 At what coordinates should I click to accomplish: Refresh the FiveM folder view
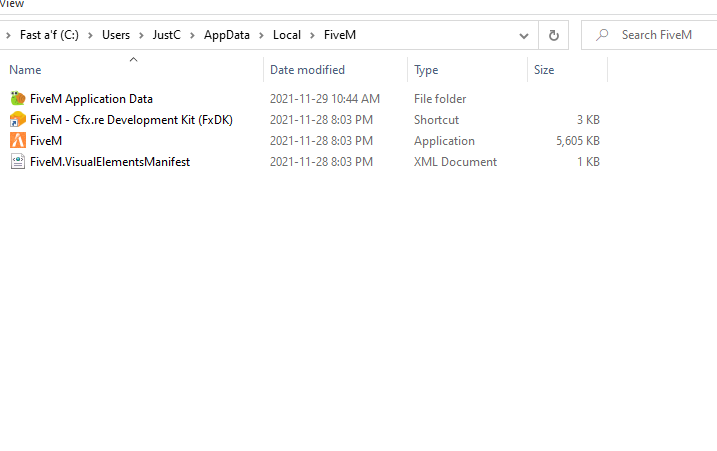coord(553,35)
